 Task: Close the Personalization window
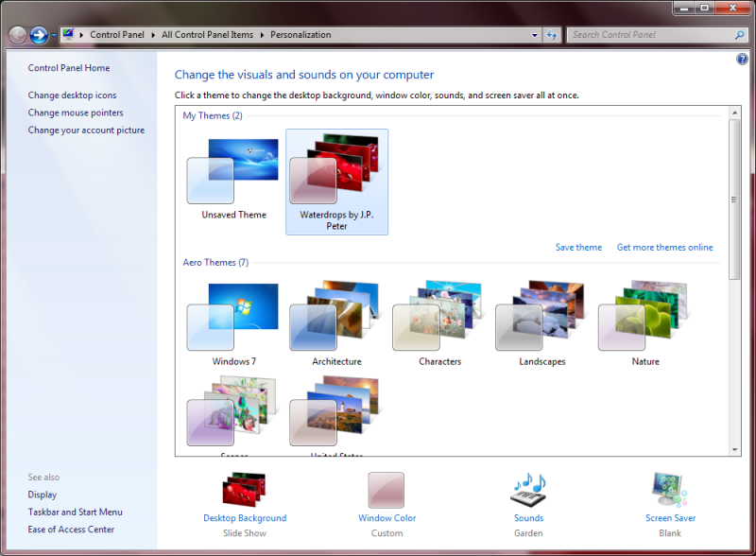click(x=732, y=9)
